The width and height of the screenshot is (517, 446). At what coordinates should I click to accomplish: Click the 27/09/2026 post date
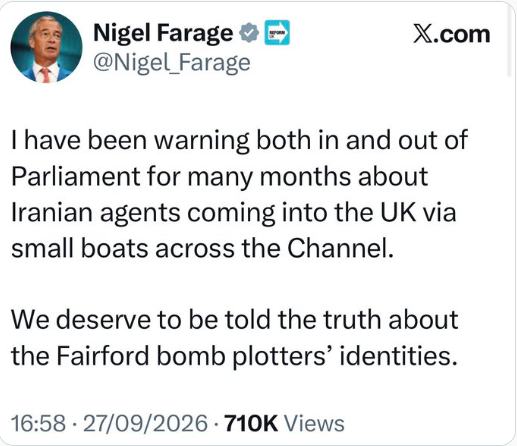click(146, 423)
